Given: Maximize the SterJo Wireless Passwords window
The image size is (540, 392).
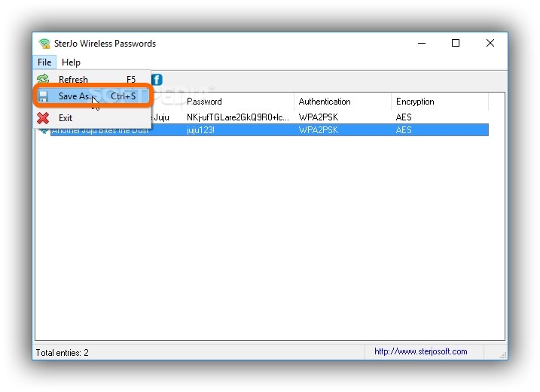Looking at the screenshot, I should tap(456, 43).
